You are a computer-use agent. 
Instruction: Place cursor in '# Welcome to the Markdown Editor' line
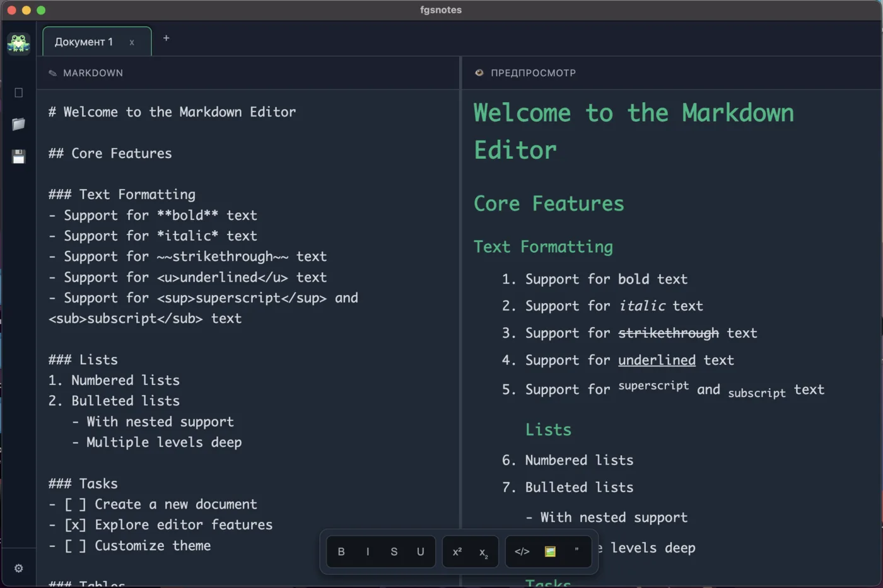tap(172, 112)
